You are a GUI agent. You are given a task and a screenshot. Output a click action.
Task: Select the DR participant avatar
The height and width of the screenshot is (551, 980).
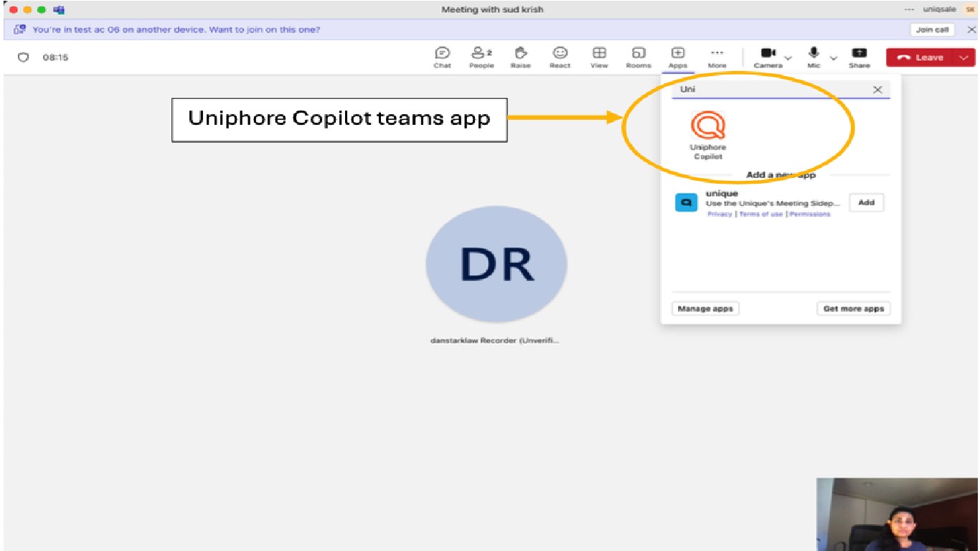pos(496,264)
